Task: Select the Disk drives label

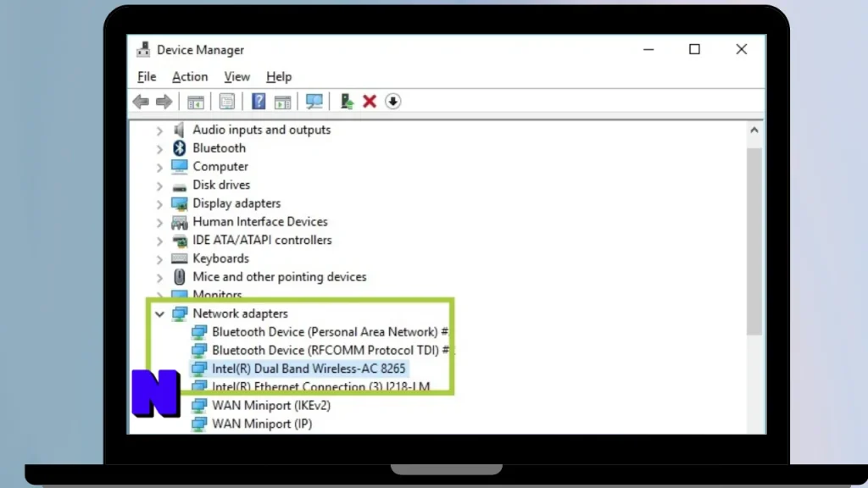Action: click(x=221, y=185)
